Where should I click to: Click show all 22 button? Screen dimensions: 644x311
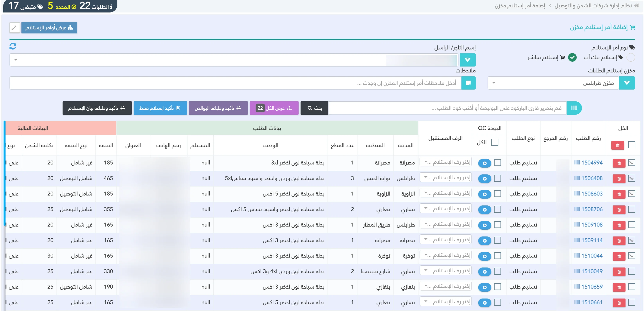click(274, 108)
